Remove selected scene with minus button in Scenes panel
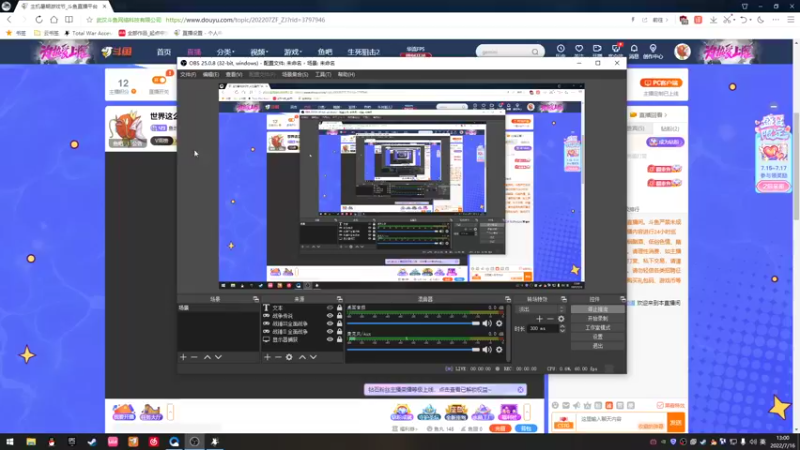 coord(194,357)
